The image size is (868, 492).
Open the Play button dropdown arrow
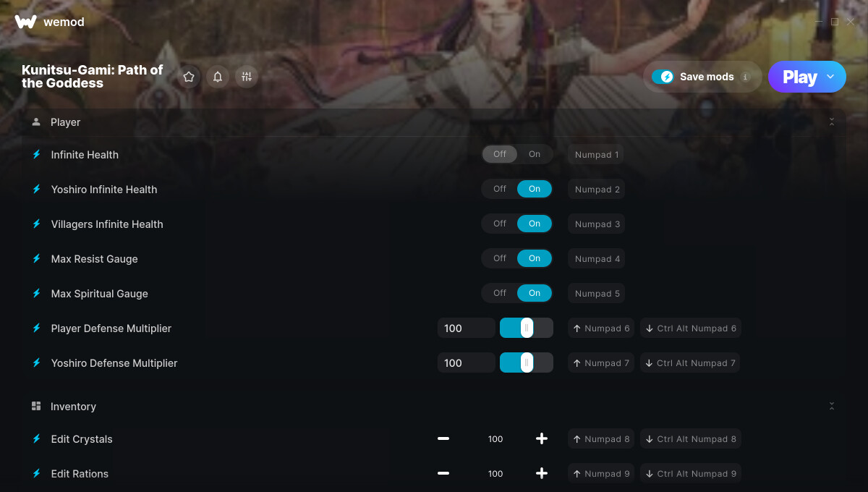(x=830, y=77)
